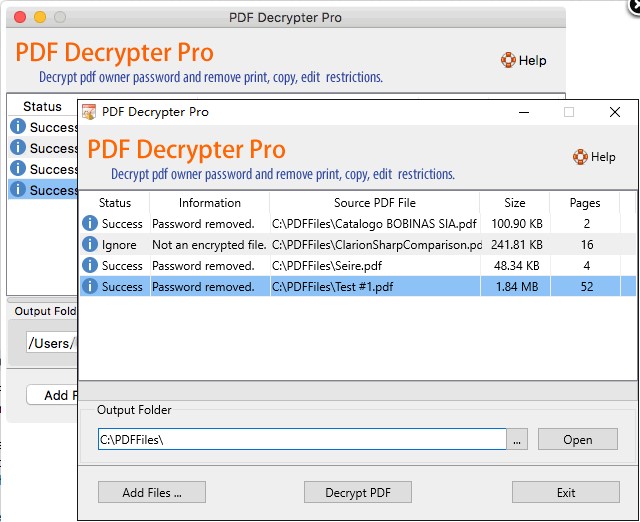Click the first Success row text in Mac window
The width and height of the screenshot is (640, 522).
[53, 127]
